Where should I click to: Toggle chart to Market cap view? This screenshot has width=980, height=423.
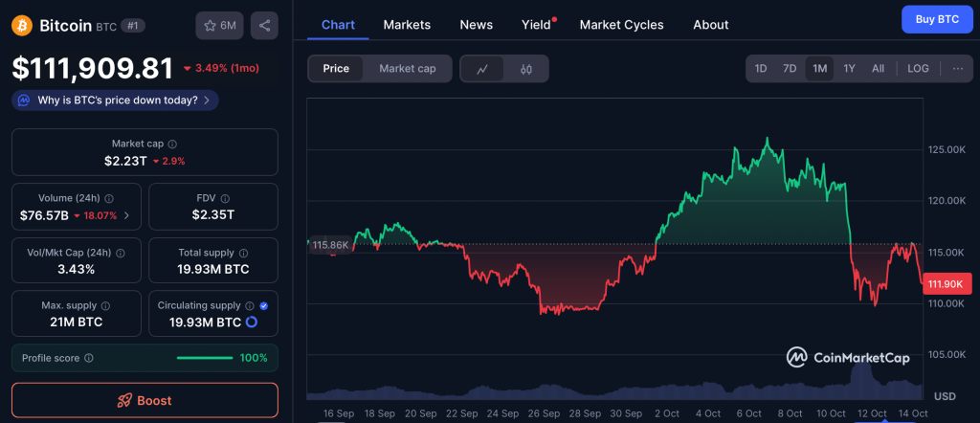pos(407,69)
